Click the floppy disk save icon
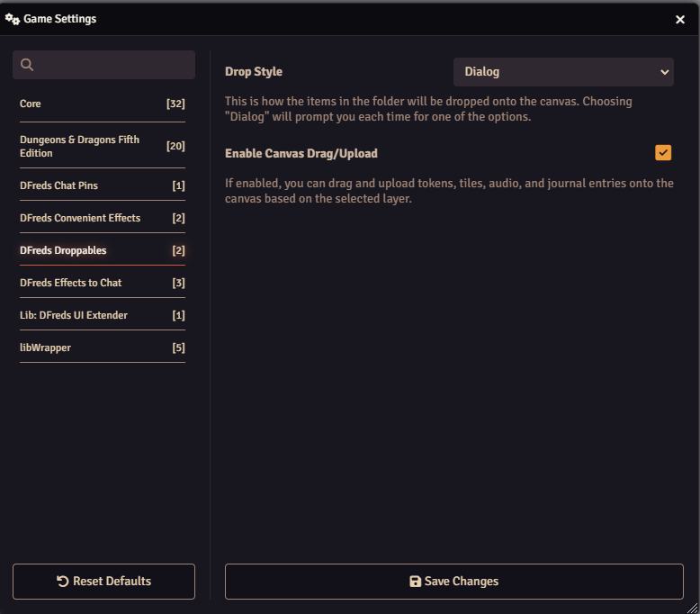 (415, 582)
